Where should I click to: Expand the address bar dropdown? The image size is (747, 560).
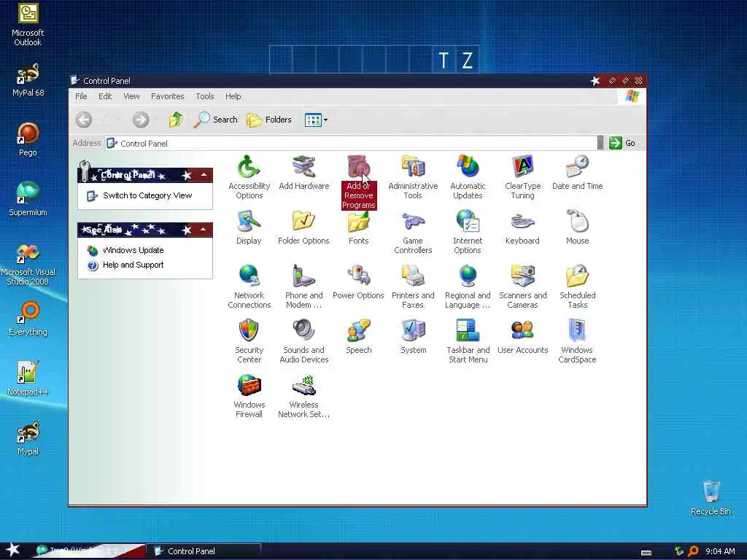pos(600,142)
